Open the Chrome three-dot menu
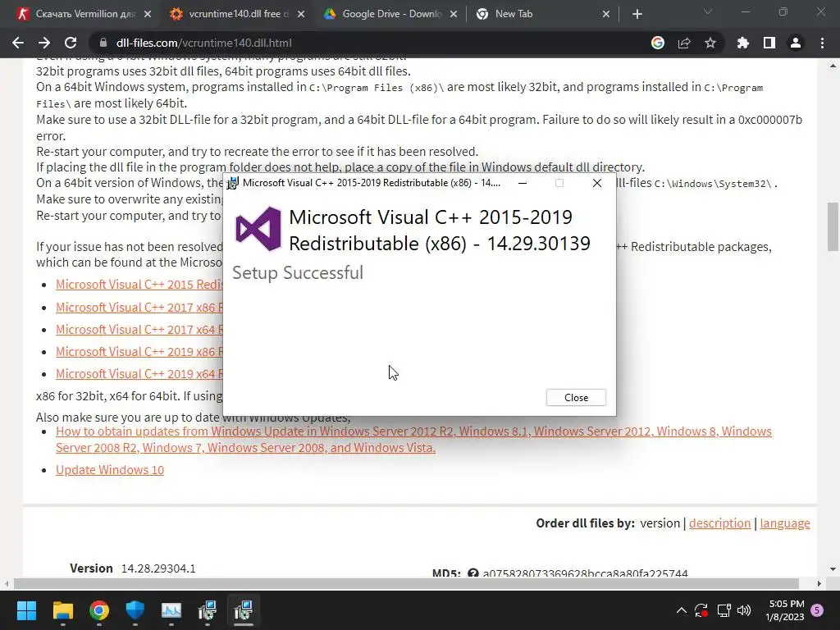 pos(822,43)
